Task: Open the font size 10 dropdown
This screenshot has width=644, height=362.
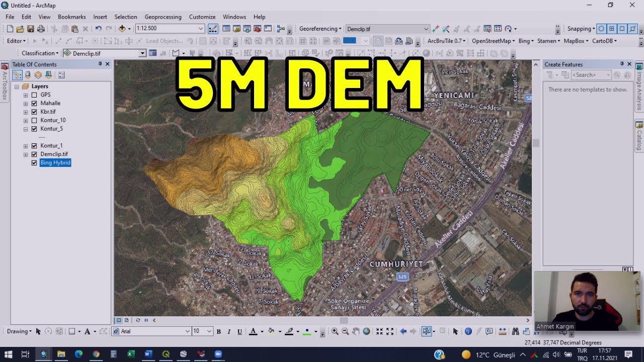Action: [x=210, y=331]
